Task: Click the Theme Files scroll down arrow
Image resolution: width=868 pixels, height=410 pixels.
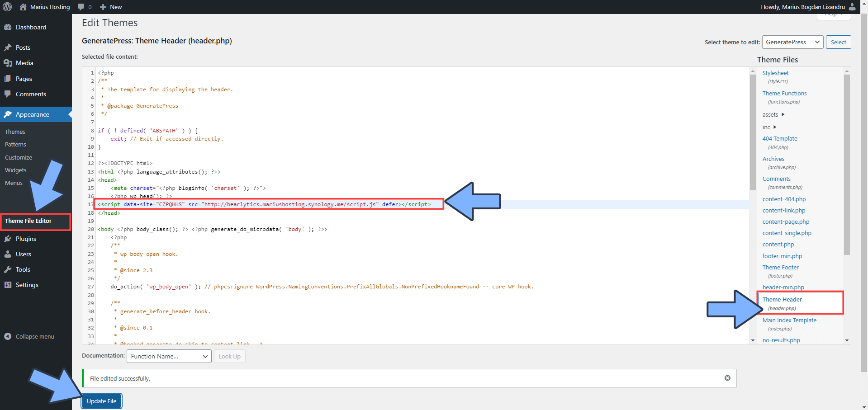Action: [x=847, y=340]
